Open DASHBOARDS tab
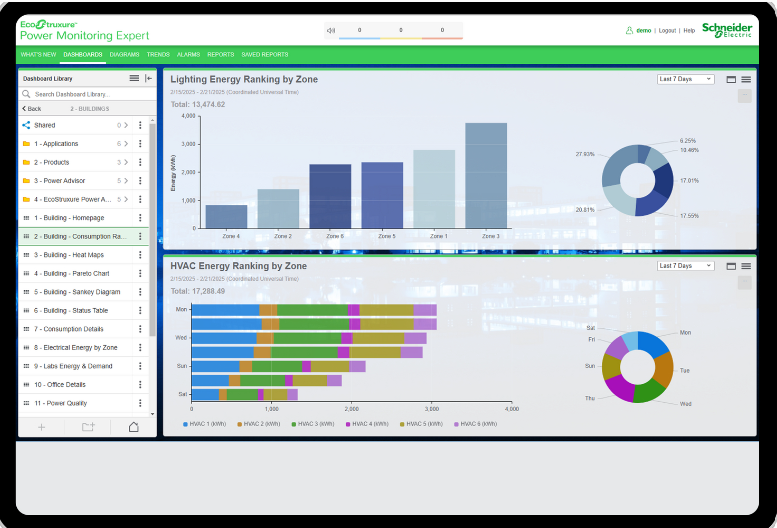The image size is (777, 528). [x=83, y=54]
